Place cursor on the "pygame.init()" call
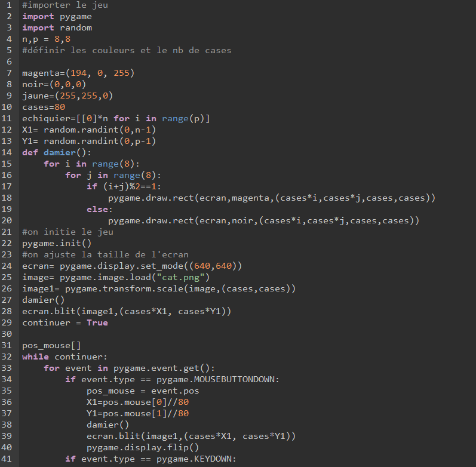 click(57, 244)
